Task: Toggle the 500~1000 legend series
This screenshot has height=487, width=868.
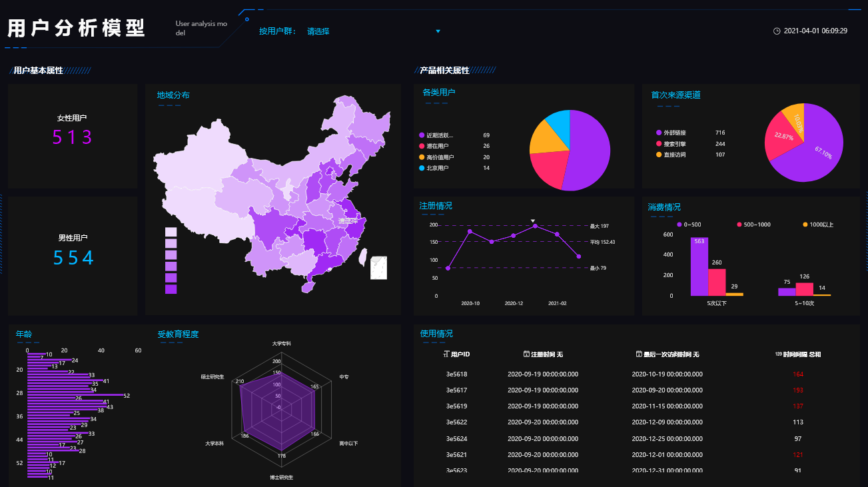Action: click(753, 225)
